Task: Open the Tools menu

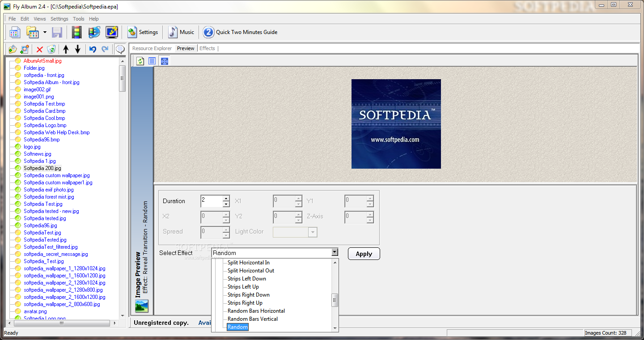Action: point(79,19)
